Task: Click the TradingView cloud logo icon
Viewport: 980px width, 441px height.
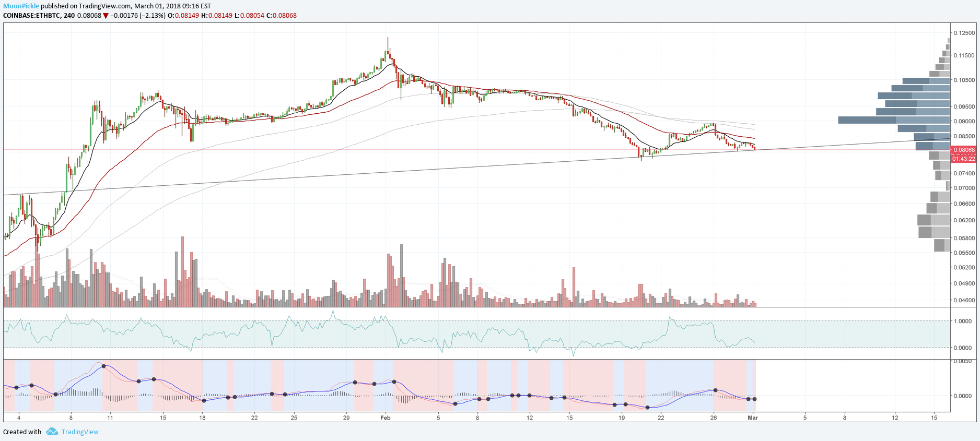Action: click(x=52, y=432)
